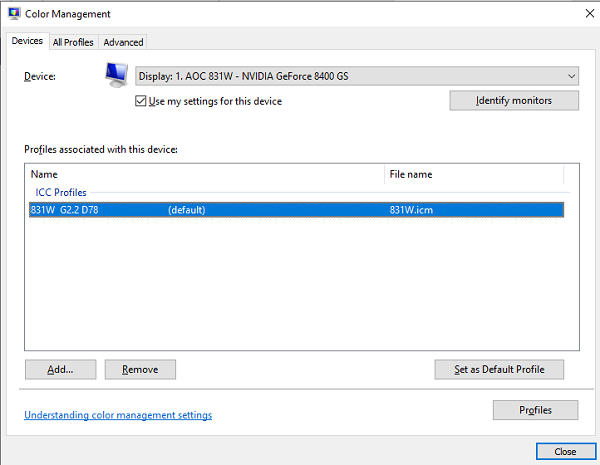Expand the Device display dropdown
Image resolution: width=600 pixels, height=465 pixels.
click(x=356, y=76)
